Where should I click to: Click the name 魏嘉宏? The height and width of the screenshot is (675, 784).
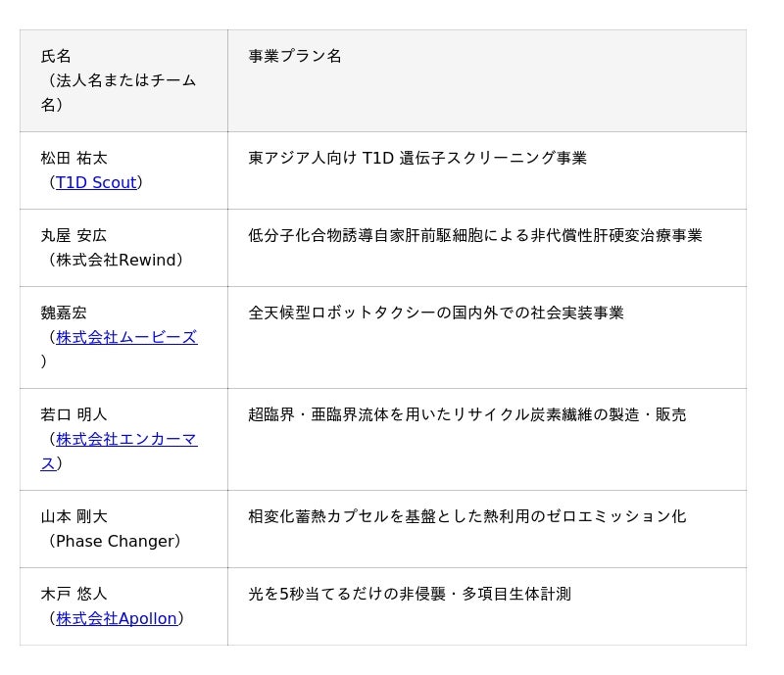click(64, 313)
